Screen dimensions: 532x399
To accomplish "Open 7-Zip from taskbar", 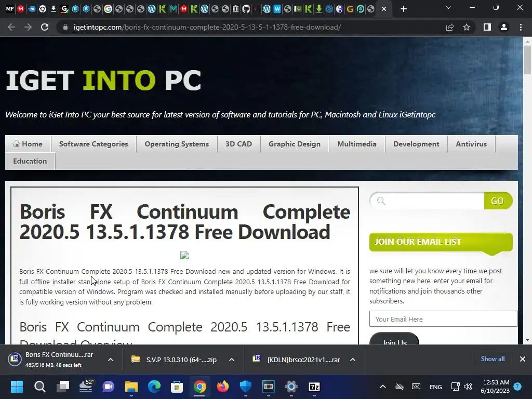I will point(314,387).
